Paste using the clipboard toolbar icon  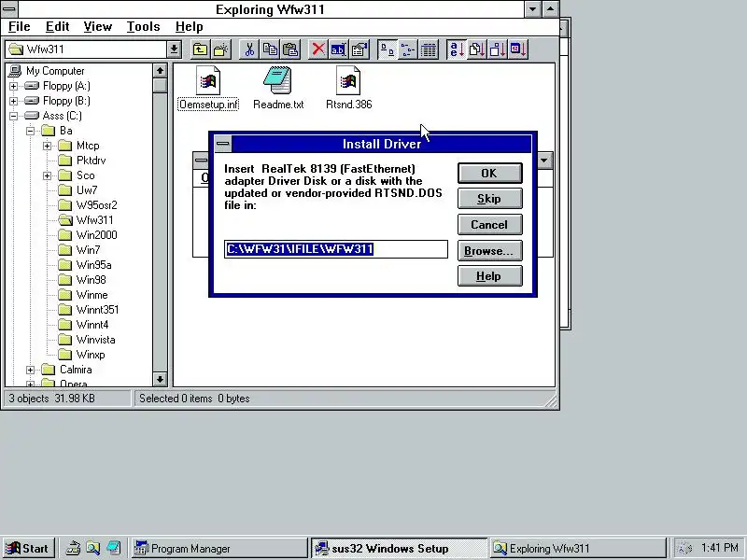[x=290, y=49]
